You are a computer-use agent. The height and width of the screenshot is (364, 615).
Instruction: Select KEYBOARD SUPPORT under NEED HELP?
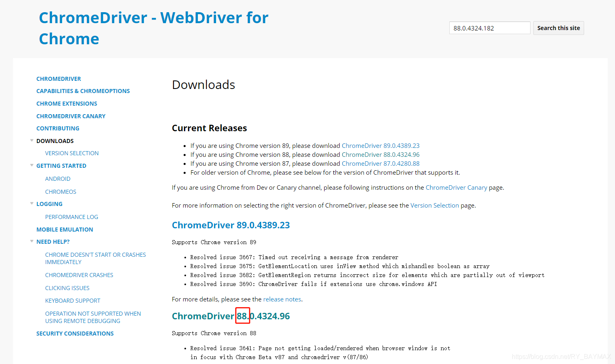pyautogui.click(x=73, y=300)
